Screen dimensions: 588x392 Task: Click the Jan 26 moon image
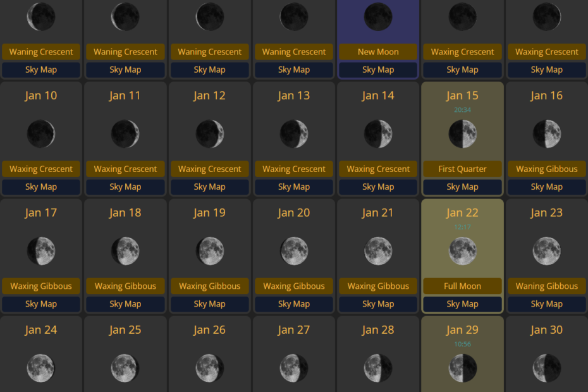(x=210, y=368)
